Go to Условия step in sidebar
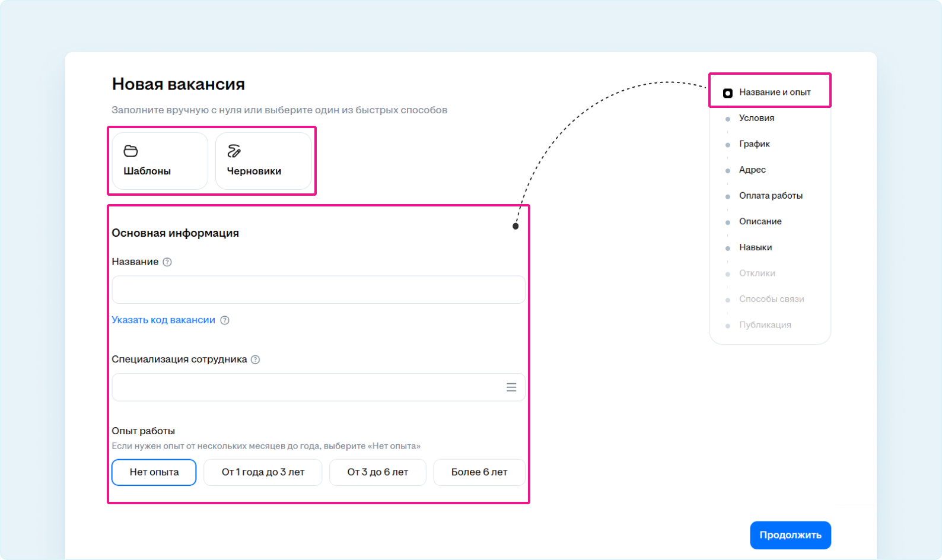This screenshot has width=942, height=560. point(756,118)
